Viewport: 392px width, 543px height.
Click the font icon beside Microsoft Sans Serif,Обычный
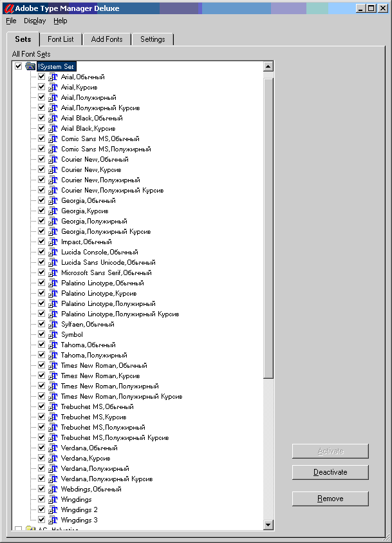53,273
